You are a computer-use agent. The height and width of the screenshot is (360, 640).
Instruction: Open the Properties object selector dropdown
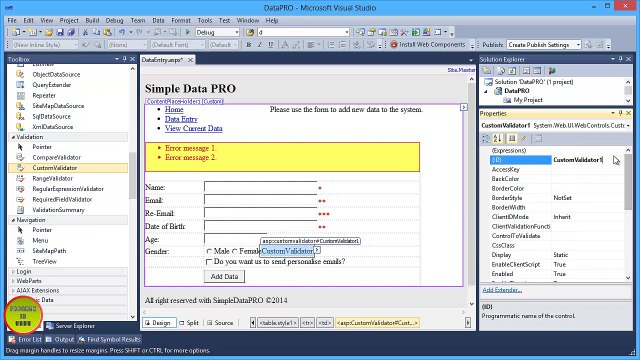(x=628, y=126)
